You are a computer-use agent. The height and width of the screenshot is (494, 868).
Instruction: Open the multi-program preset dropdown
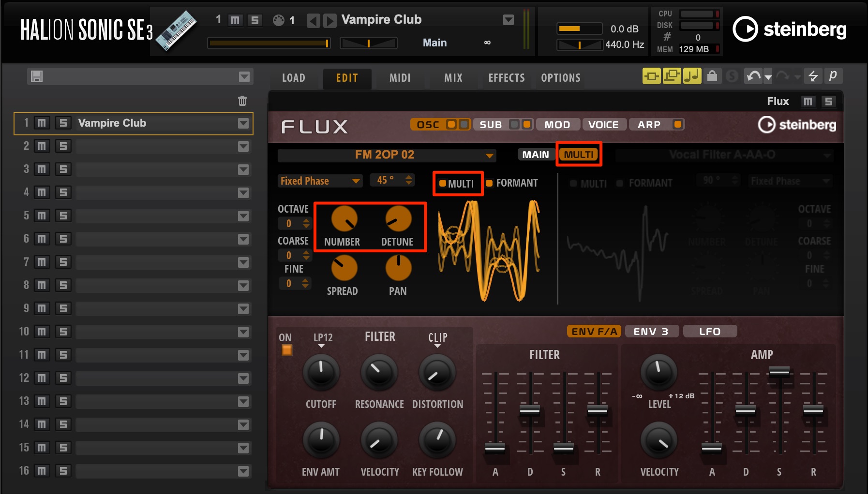tap(244, 77)
